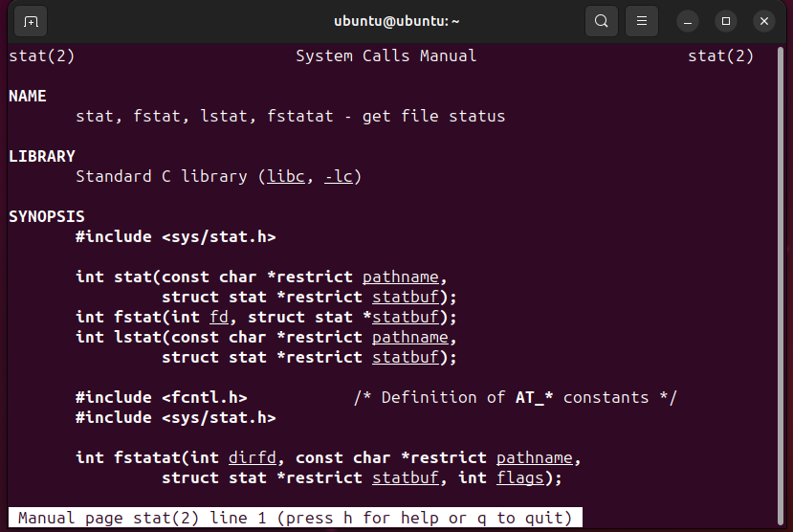
Task: Click the underlined flags argument
Action: pyautogui.click(x=519, y=477)
